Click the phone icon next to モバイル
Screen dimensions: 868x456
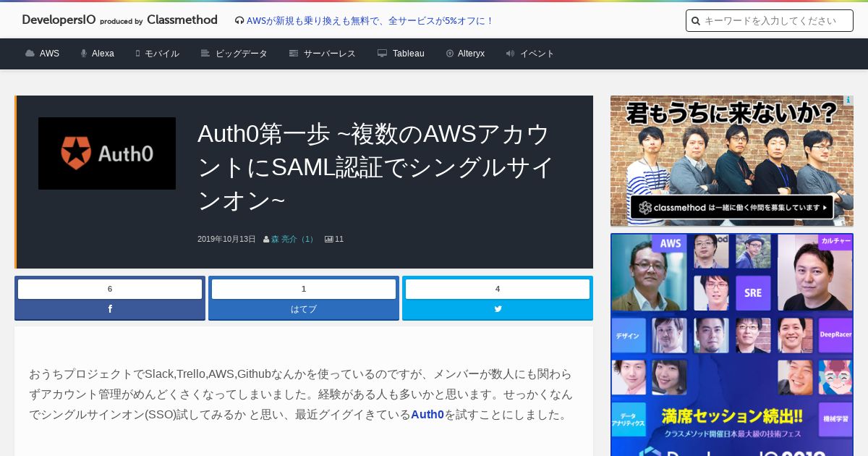pyautogui.click(x=137, y=54)
